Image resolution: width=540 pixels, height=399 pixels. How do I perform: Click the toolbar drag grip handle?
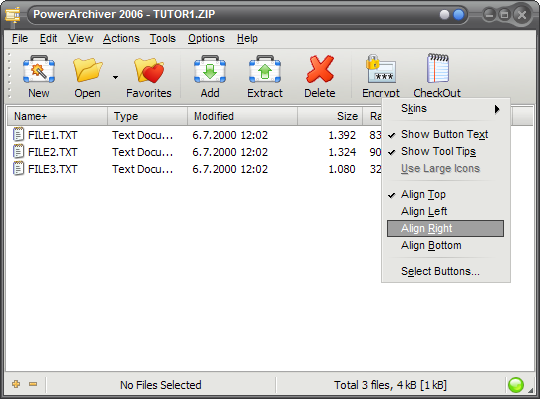coord(9,75)
